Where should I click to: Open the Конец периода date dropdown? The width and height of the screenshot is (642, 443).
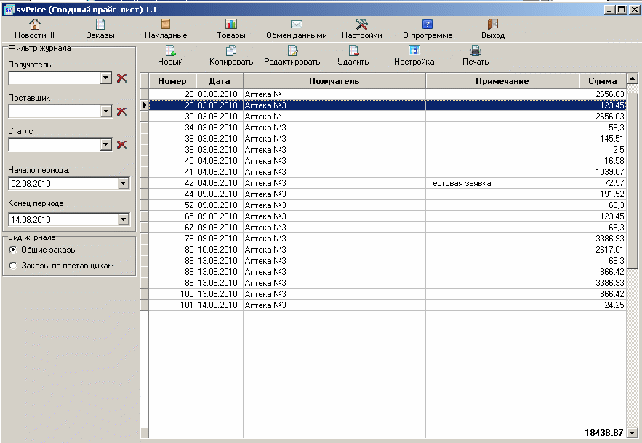pyautogui.click(x=122, y=219)
